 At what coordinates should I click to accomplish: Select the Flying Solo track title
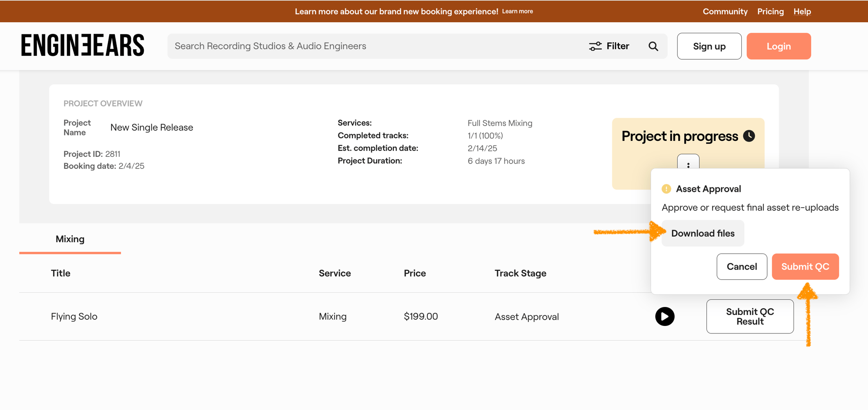pos(74,316)
